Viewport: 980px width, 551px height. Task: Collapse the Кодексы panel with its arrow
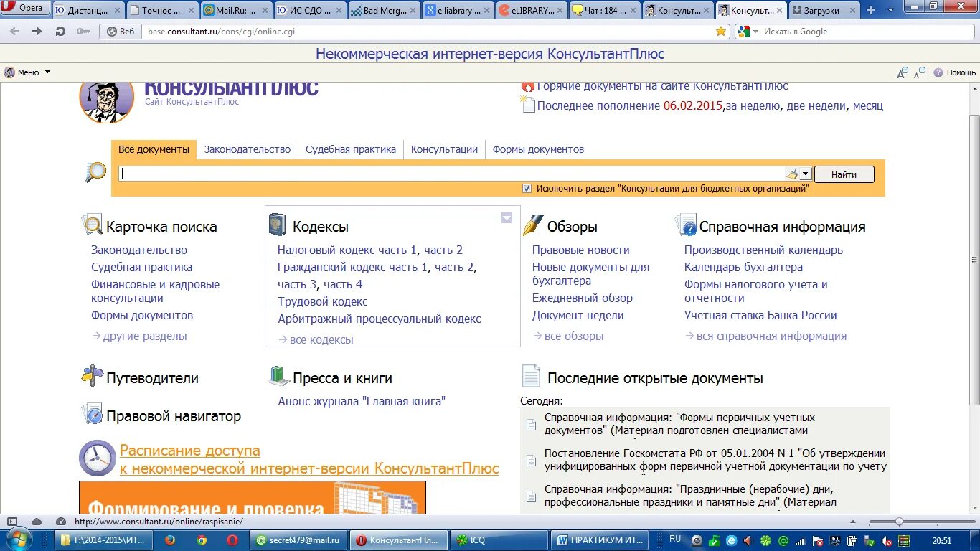pos(507,218)
